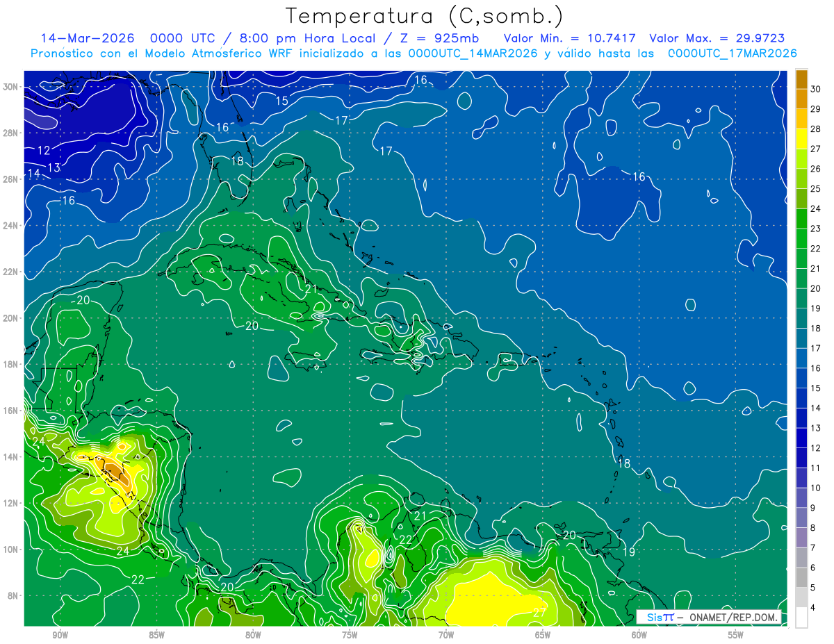Screen dimensions: 834x644
Task: Click the "28N" latitude axis label
Action: 10,133
